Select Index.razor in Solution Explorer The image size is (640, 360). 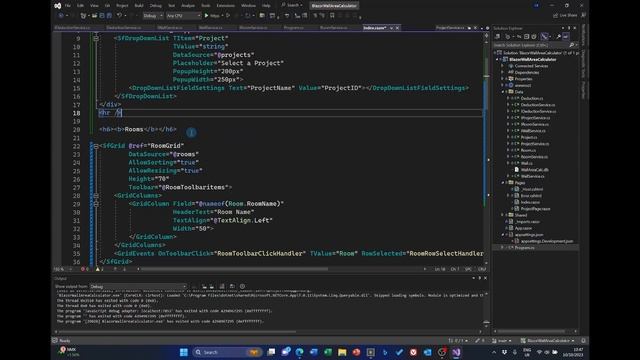pyautogui.click(x=530, y=202)
